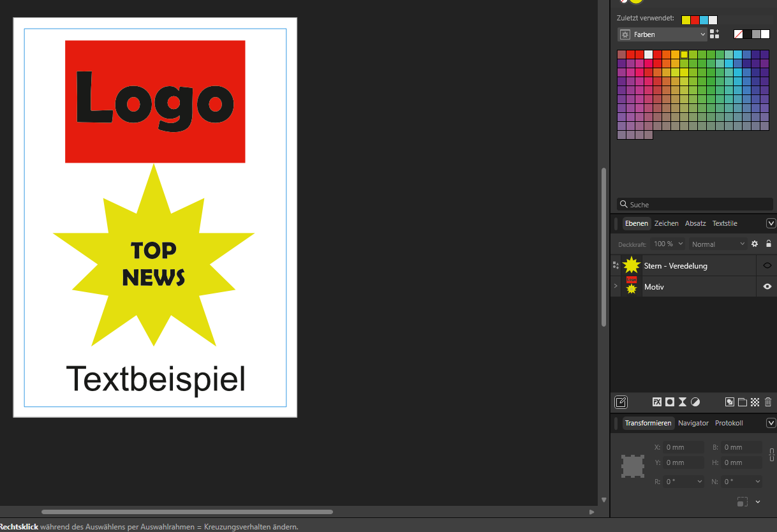Open Transformieren panel options menu arrow

point(771,423)
